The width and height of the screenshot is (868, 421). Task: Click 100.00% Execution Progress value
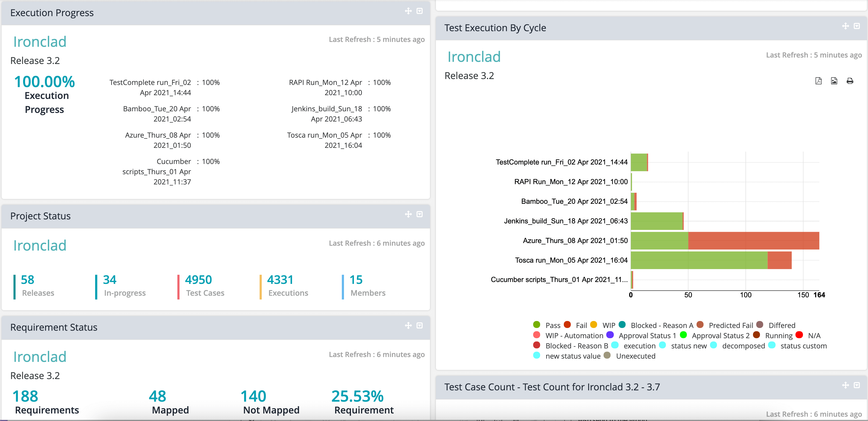45,81
